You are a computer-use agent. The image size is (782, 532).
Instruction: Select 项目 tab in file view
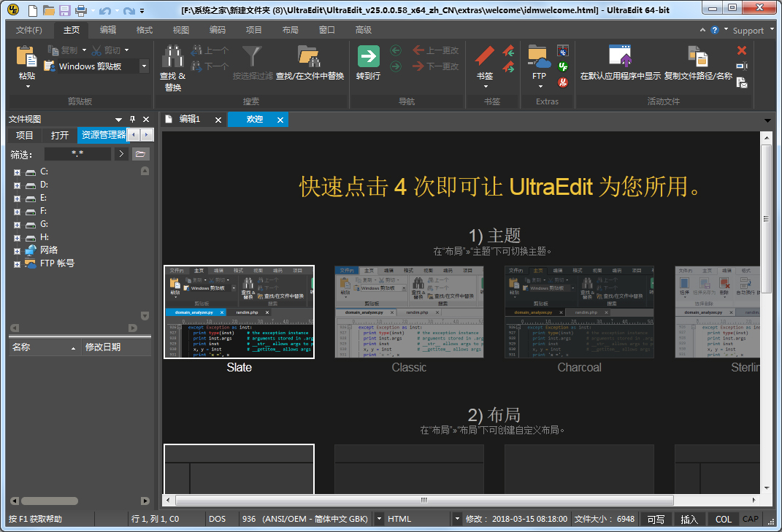point(24,135)
